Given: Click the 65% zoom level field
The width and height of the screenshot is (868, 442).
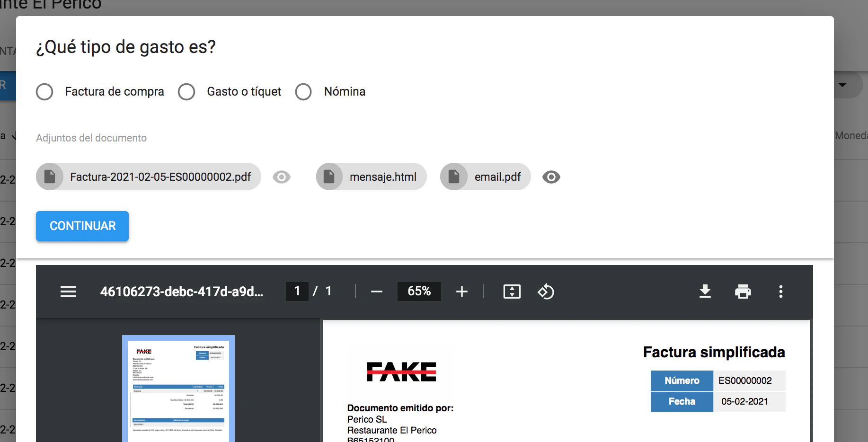Looking at the screenshot, I should click(x=419, y=292).
